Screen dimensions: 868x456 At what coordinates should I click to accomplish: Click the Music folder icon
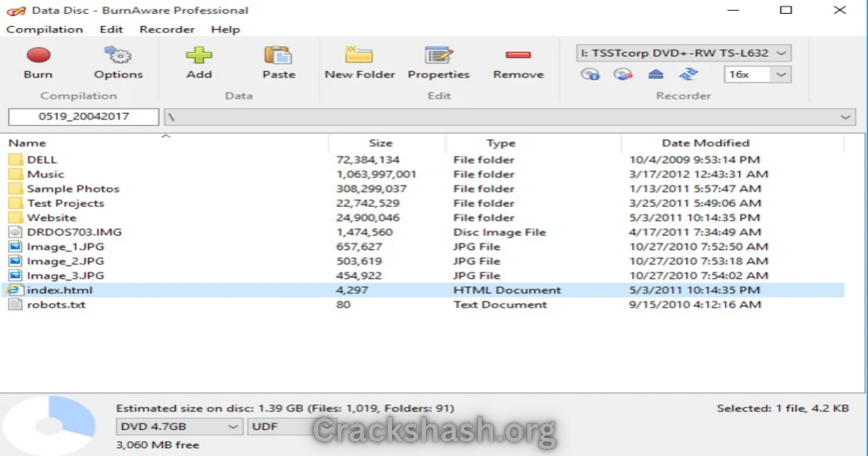(x=16, y=174)
